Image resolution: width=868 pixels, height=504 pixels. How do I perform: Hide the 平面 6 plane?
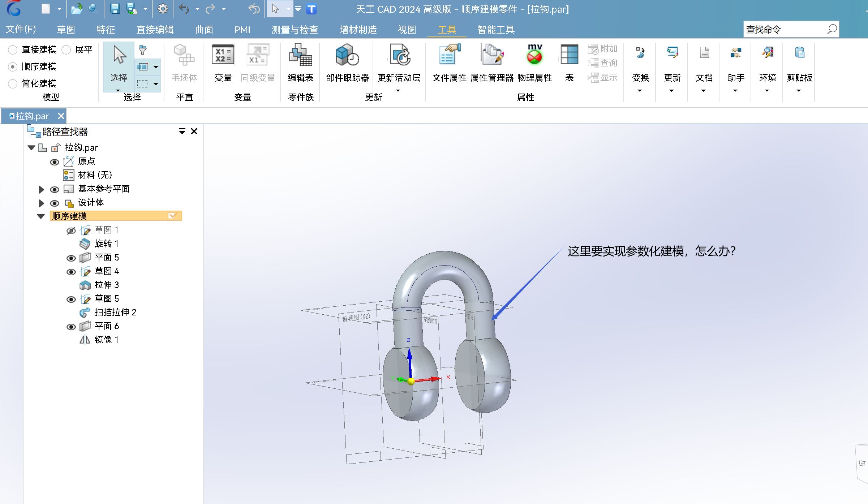pos(71,327)
